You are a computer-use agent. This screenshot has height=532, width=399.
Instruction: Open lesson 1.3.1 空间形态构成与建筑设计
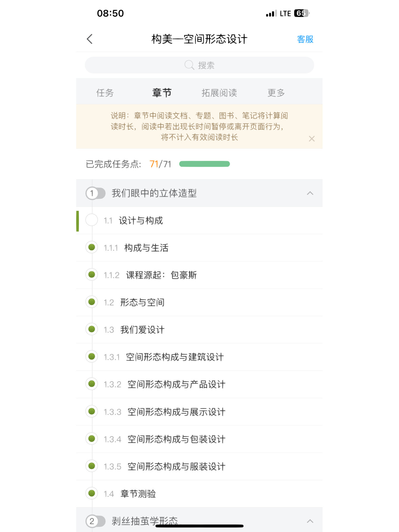(199, 357)
